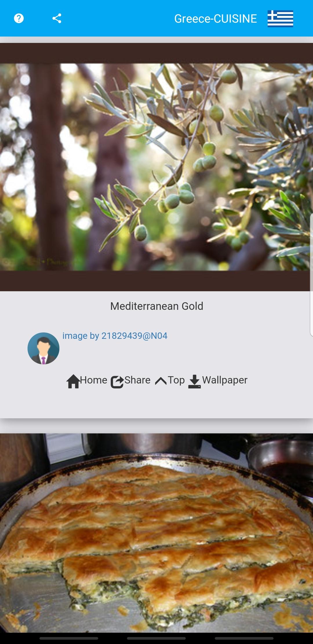
Task: Tap the center navigation bar pill
Action: (x=156, y=638)
